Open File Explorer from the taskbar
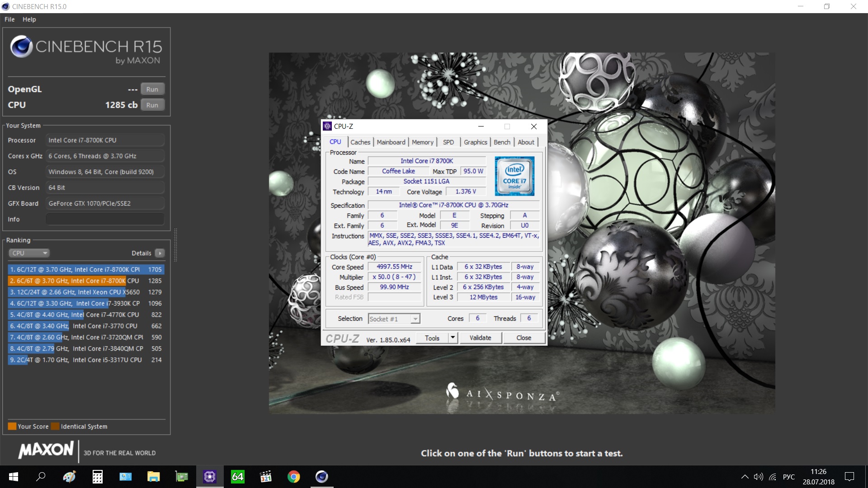868x488 pixels. coord(153,476)
